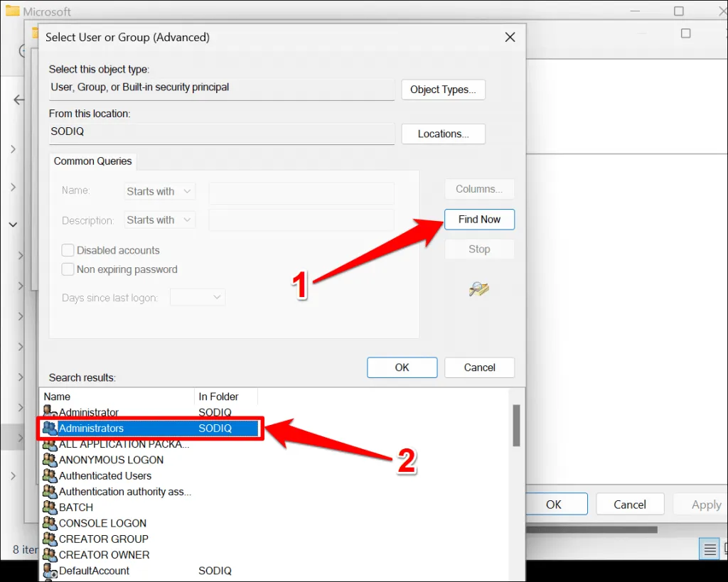Click the BATCH principal icon
This screenshot has width=728, height=582.
[x=50, y=507]
